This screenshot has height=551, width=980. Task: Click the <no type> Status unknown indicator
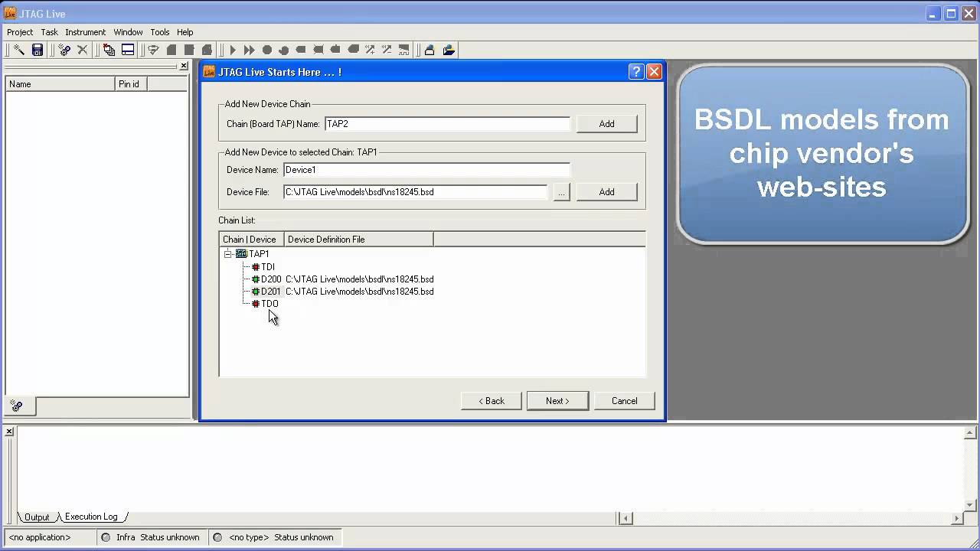click(274, 537)
